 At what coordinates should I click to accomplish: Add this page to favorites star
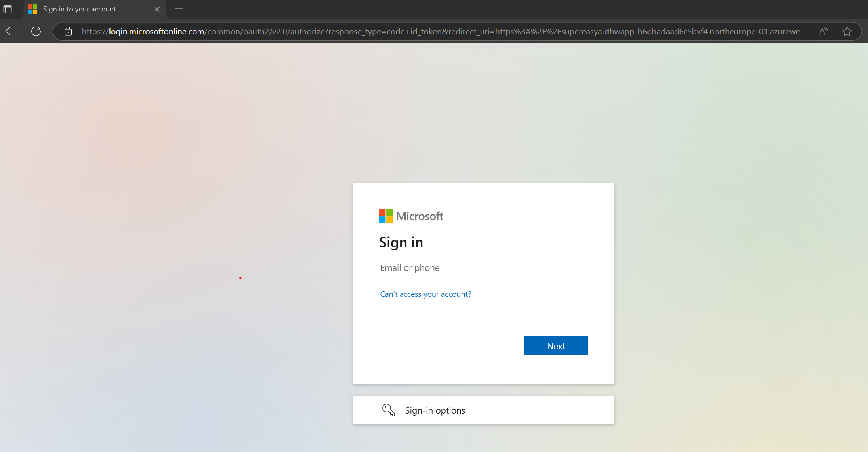pos(847,31)
